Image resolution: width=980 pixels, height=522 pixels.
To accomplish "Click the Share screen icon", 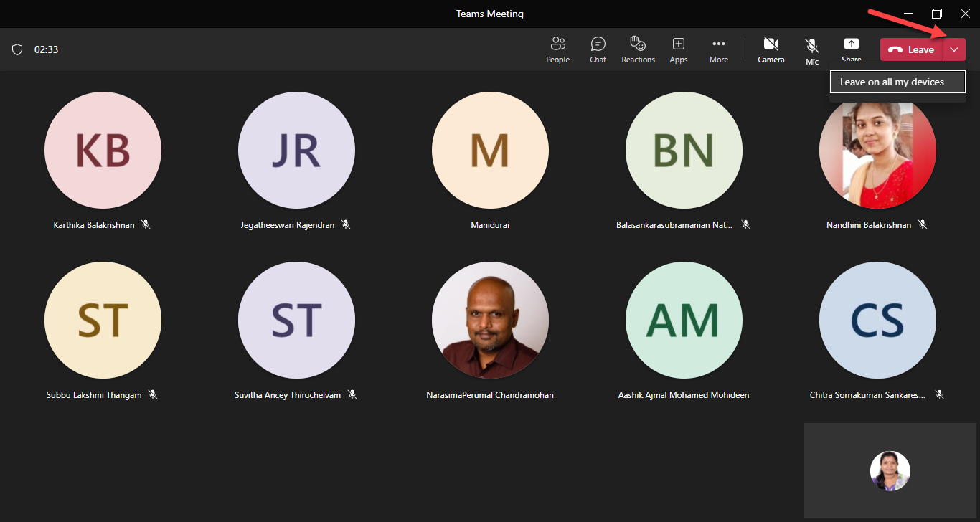I will [851, 49].
